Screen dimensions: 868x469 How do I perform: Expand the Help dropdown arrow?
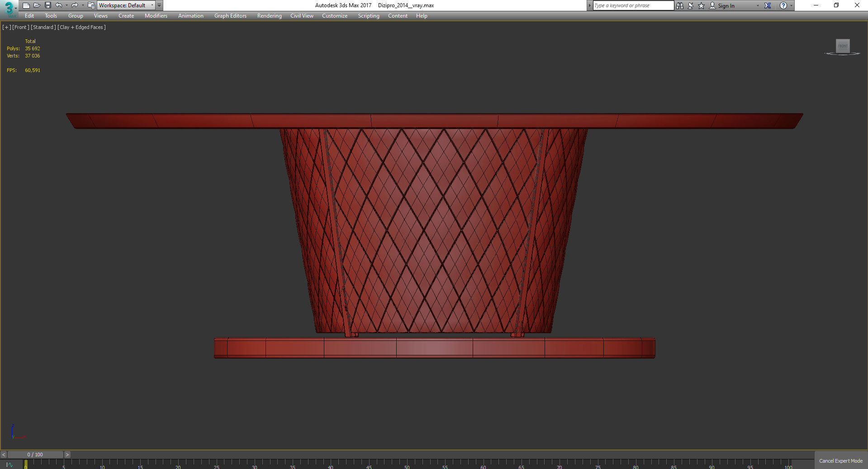[x=791, y=5]
